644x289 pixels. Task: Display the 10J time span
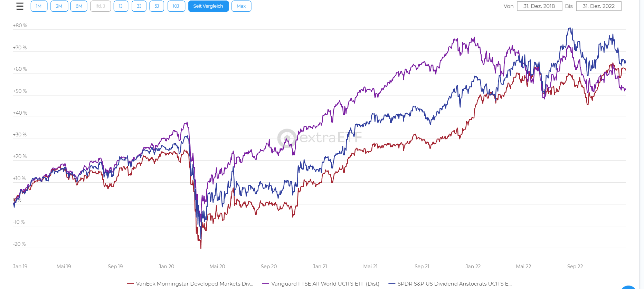[x=176, y=6]
